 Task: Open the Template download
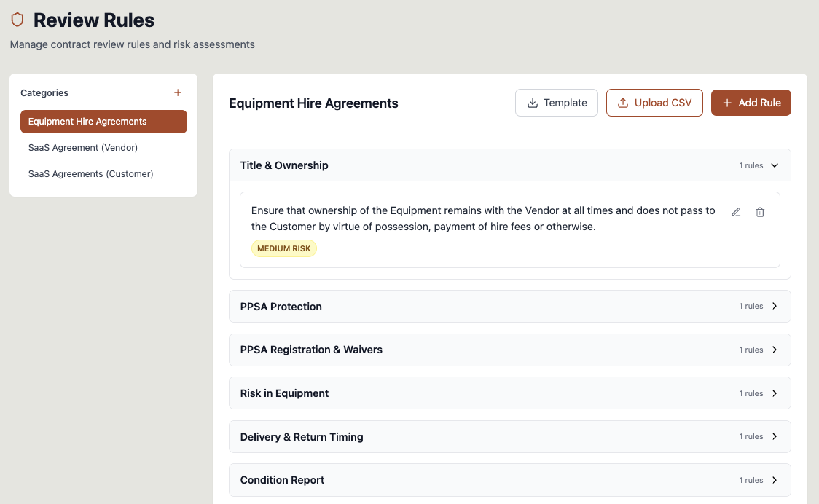pyautogui.click(x=557, y=103)
